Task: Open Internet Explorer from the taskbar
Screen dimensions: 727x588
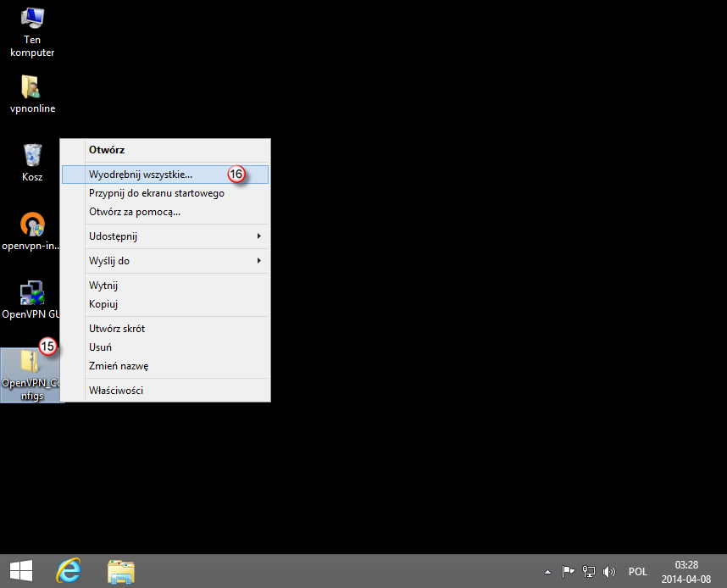Action: coord(69,571)
